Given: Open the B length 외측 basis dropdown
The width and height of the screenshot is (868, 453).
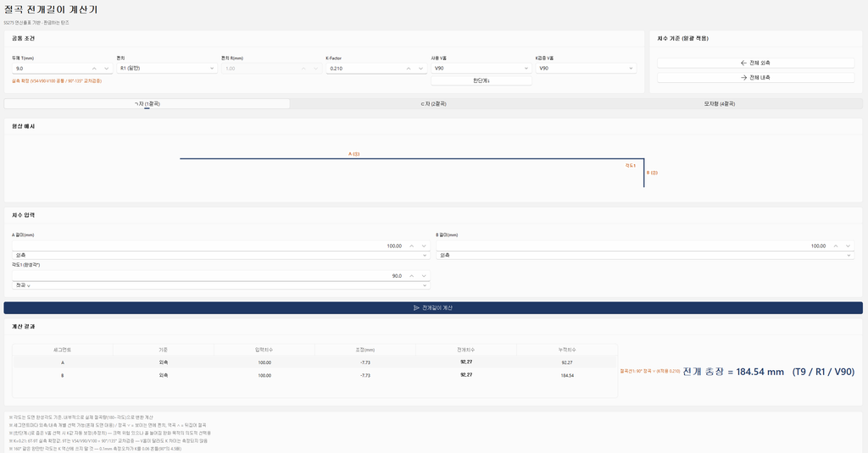Looking at the screenshot, I should tap(645, 256).
